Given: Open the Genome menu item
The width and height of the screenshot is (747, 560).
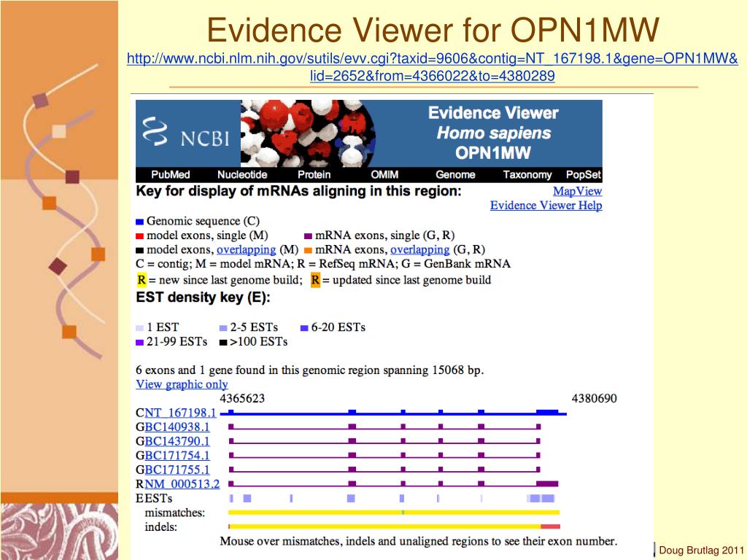Looking at the screenshot, I should pyautogui.click(x=455, y=175).
